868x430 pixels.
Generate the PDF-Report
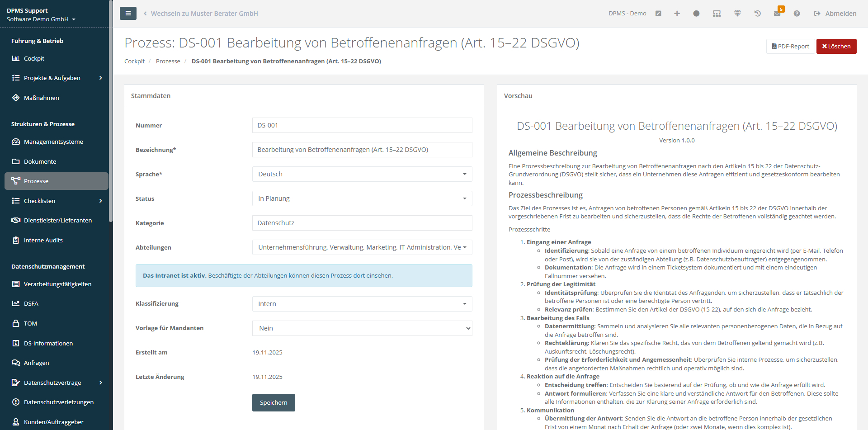point(790,46)
